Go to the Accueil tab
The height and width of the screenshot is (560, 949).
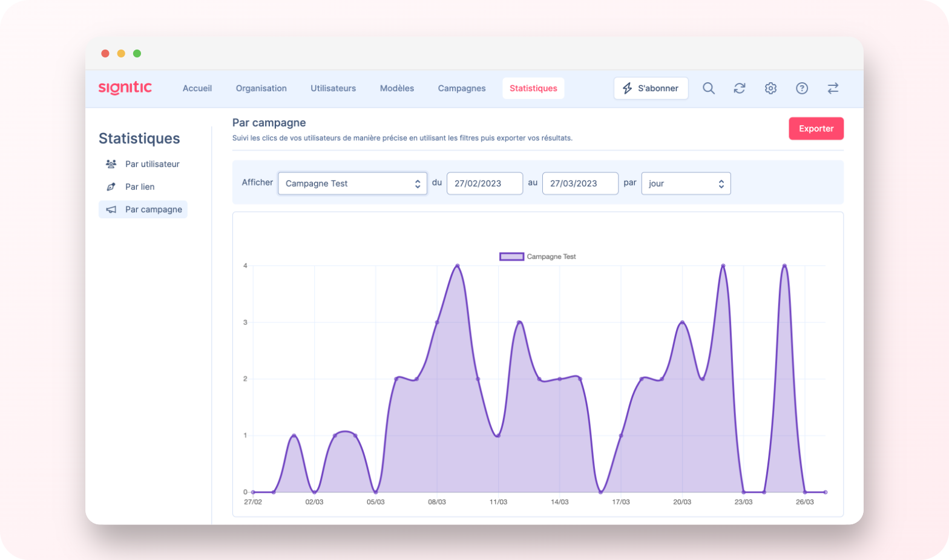(x=197, y=88)
